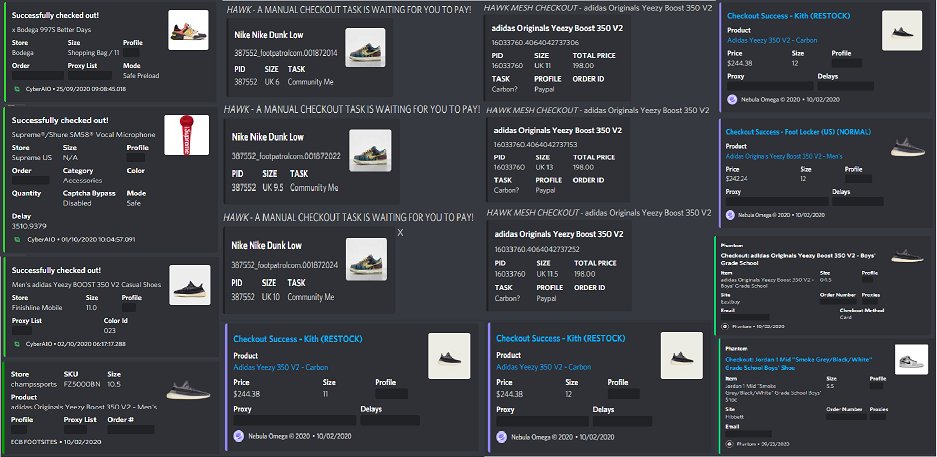
Task: Click 'Finishline Mobile' store value
Action: pos(37,308)
